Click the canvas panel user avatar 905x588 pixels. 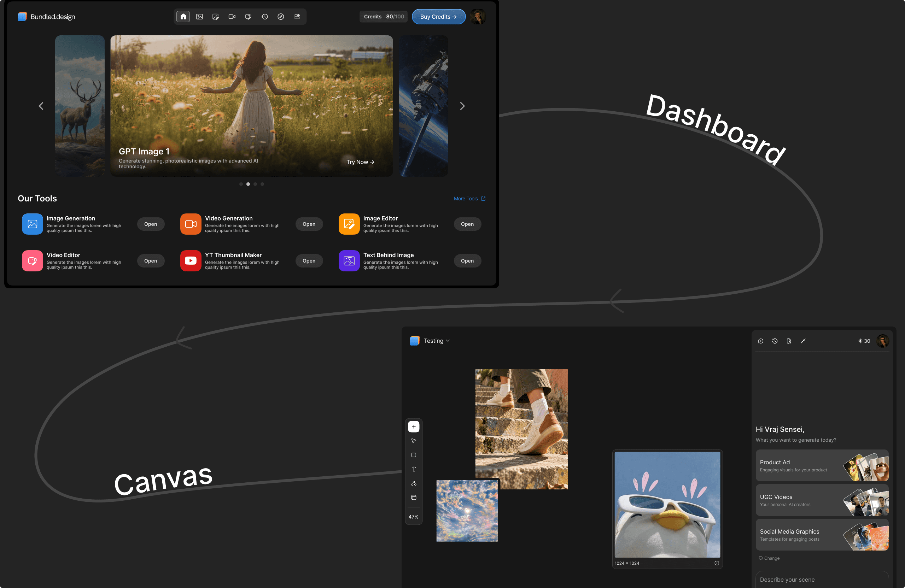pos(883,341)
